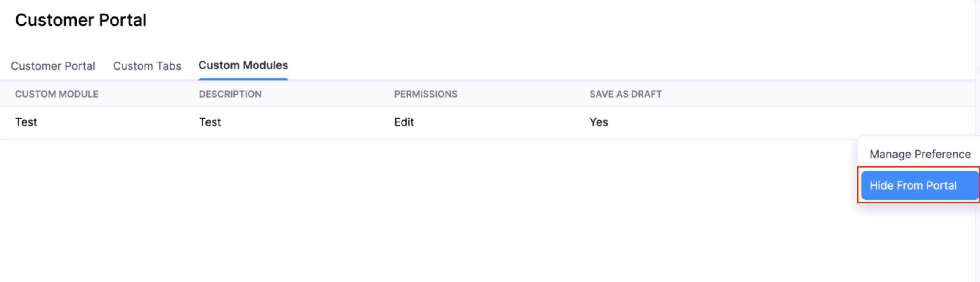The height and width of the screenshot is (282, 980).
Task: Click the PERMISSIONS column header
Action: [425, 94]
